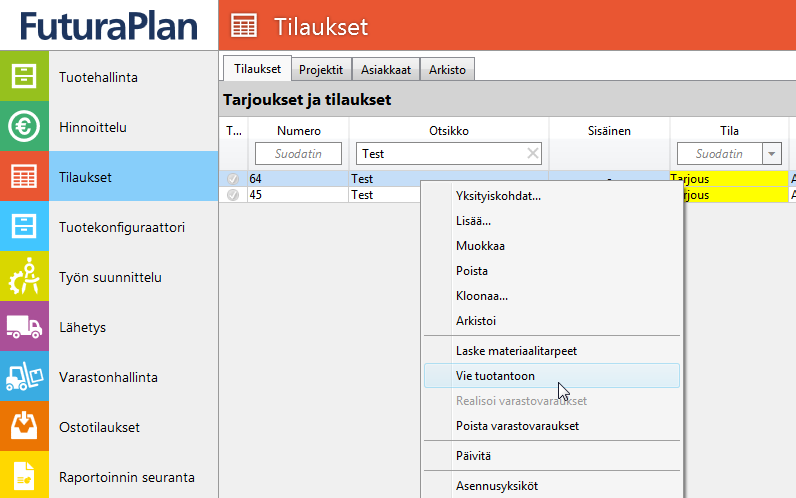
Task: Click Vie tuotantoon menu entry
Action: pyautogui.click(x=552, y=376)
